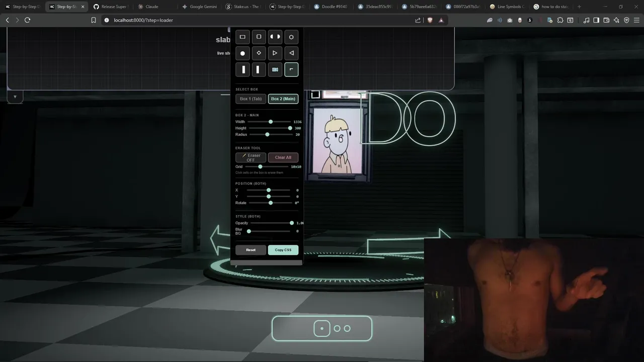The width and height of the screenshot is (644, 362).
Task: Select the left-pointing triangle shape tile
Action: click(x=291, y=53)
